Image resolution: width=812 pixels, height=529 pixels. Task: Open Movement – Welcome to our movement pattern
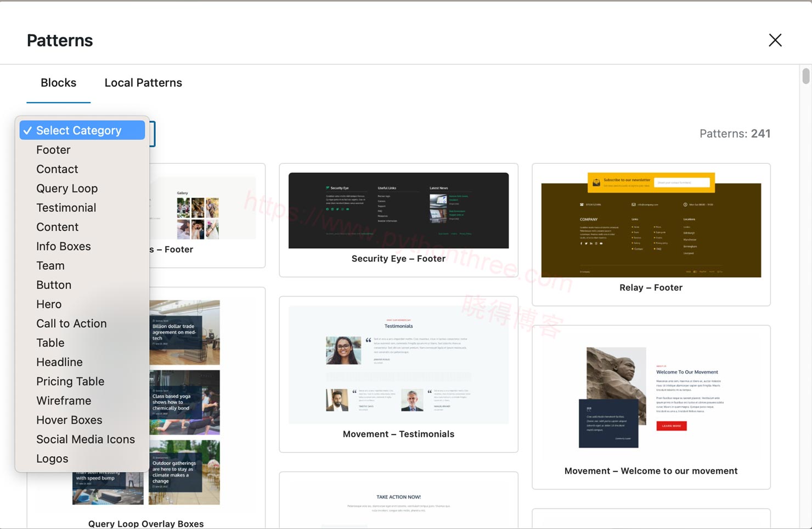click(651, 397)
